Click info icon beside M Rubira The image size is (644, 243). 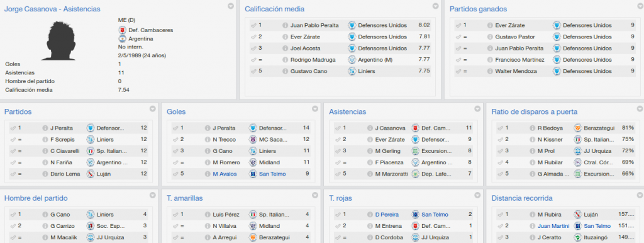tap(532, 214)
